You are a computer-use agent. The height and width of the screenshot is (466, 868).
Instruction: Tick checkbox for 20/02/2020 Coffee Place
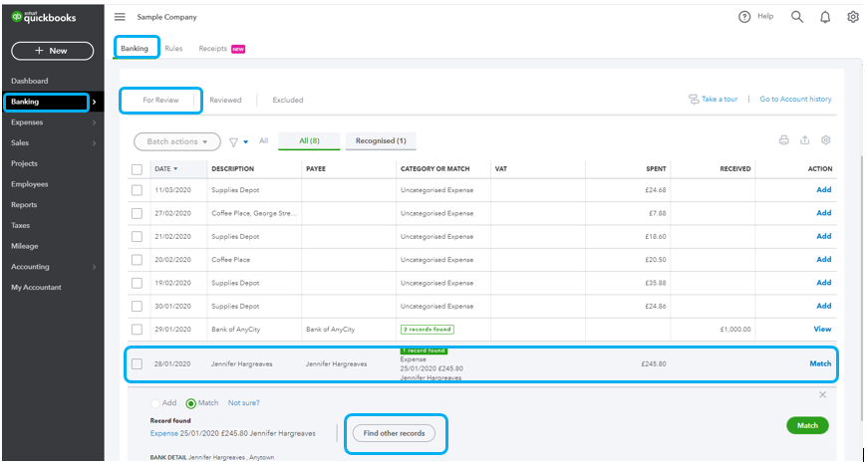137,260
